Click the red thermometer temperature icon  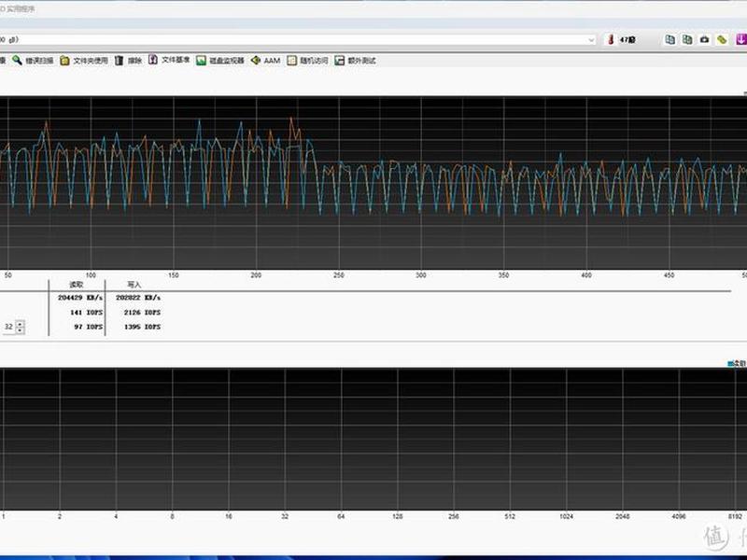click(x=611, y=39)
